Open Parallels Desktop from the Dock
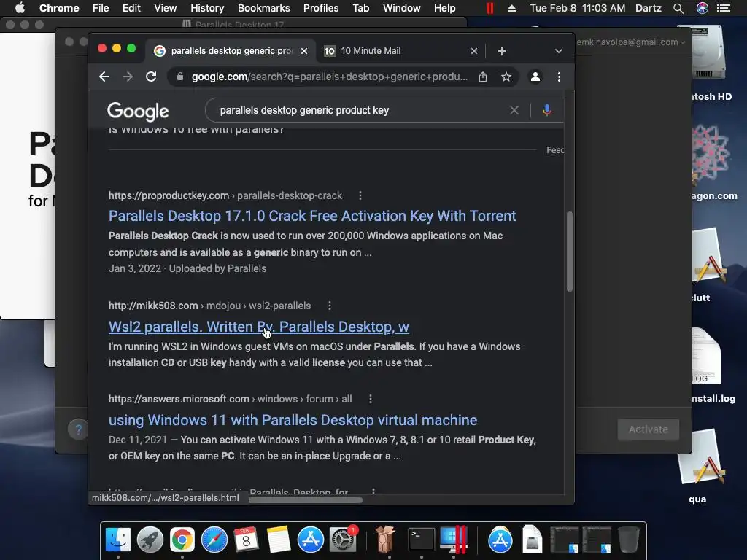The width and height of the screenshot is (747, 560). pyautogui.click(x=453, y=540)
